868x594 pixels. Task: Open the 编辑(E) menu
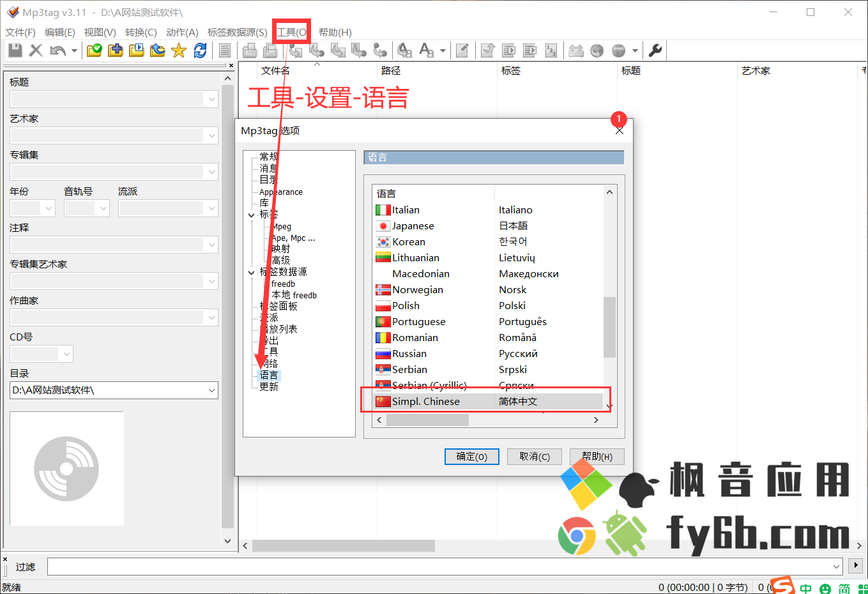click(60, 33)
